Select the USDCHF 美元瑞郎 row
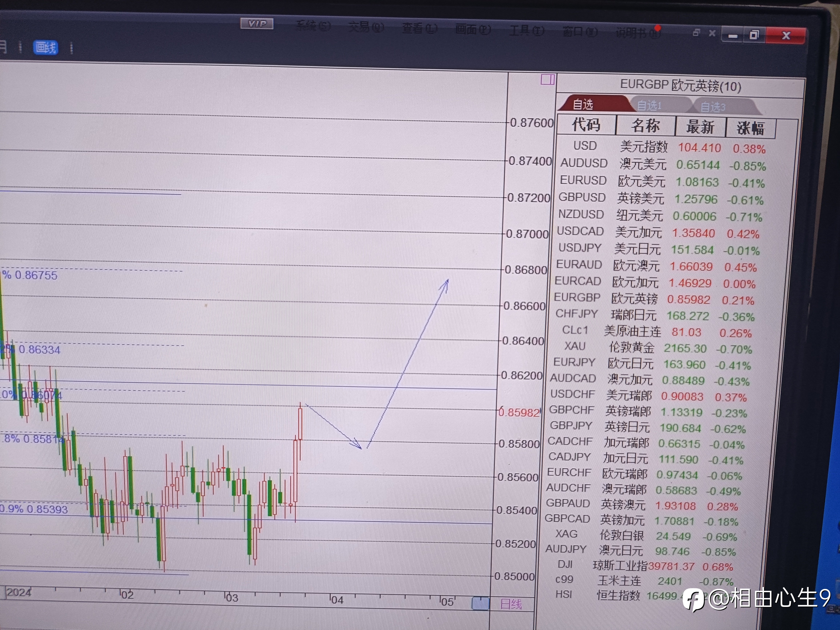Screen dimensions: 840x630 point(649,395)
